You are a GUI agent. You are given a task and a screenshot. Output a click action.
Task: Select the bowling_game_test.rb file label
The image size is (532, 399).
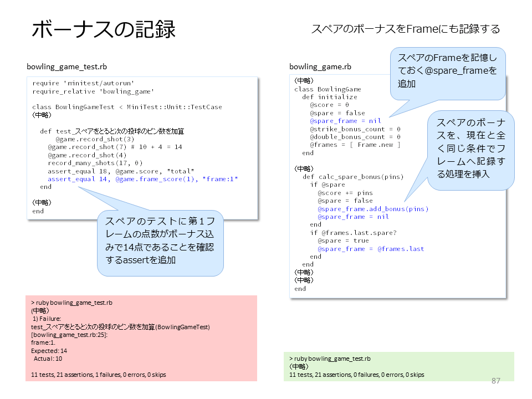(x=67, y=66)
